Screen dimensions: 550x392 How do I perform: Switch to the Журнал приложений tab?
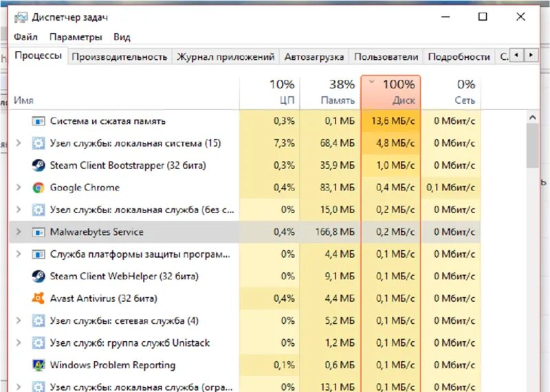(x=225, y=57)
